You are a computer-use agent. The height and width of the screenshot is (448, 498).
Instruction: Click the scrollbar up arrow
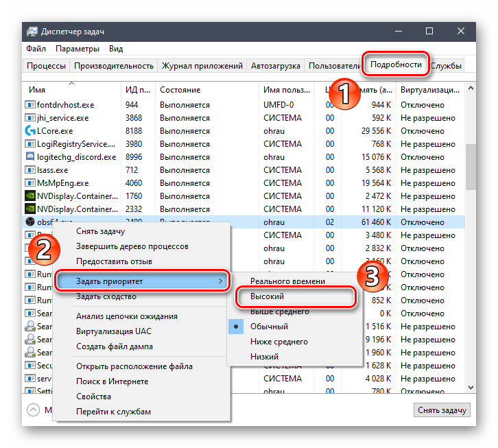[x=471, y=88]
